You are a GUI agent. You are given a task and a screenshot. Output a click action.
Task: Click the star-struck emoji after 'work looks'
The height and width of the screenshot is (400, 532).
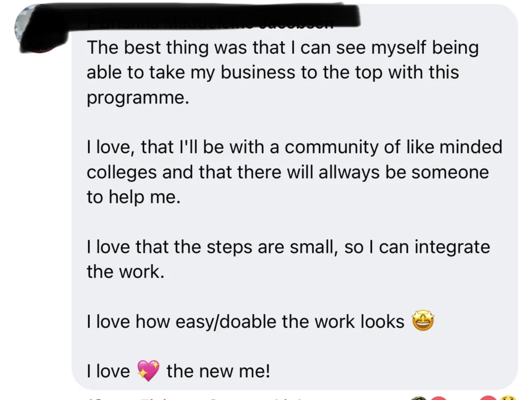tap(423, 321)
